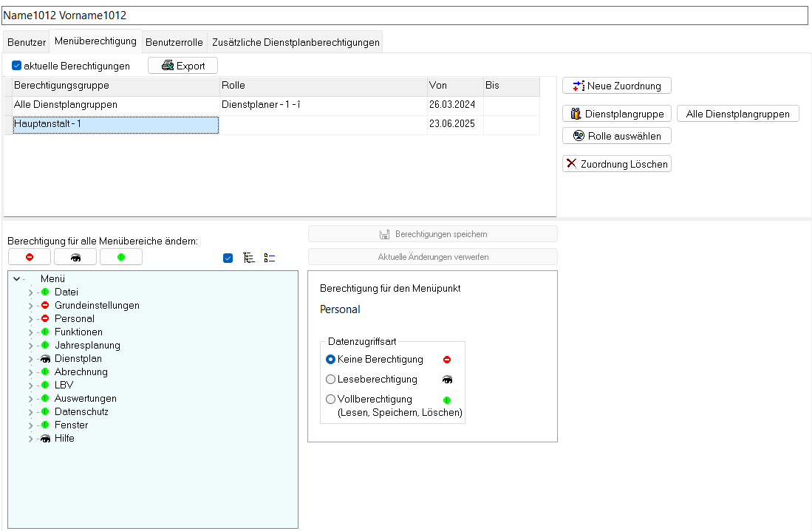The width and height of the screenshot is (812, 531).
Task: Expand the Auswertungen tree node
Action: tap(30, 399)
